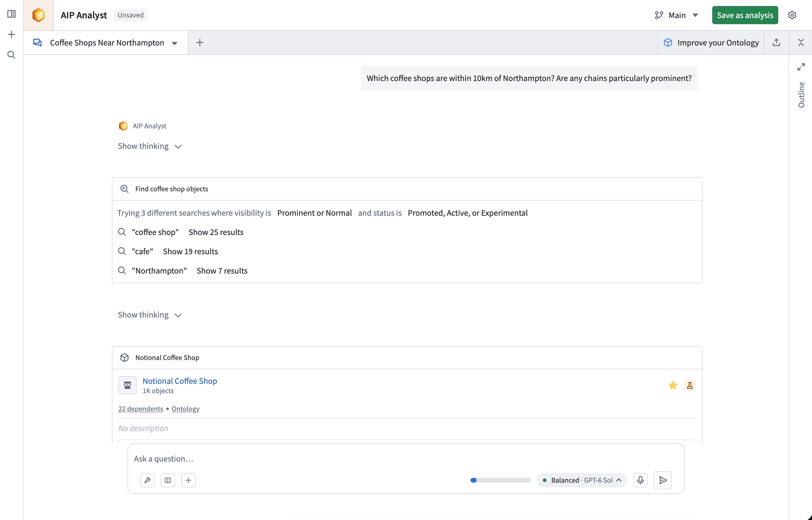Screen dimensions: 812x520
Task: Click the experimental flask badge icon
Action: pyautogui.click(x=690, y=385)
